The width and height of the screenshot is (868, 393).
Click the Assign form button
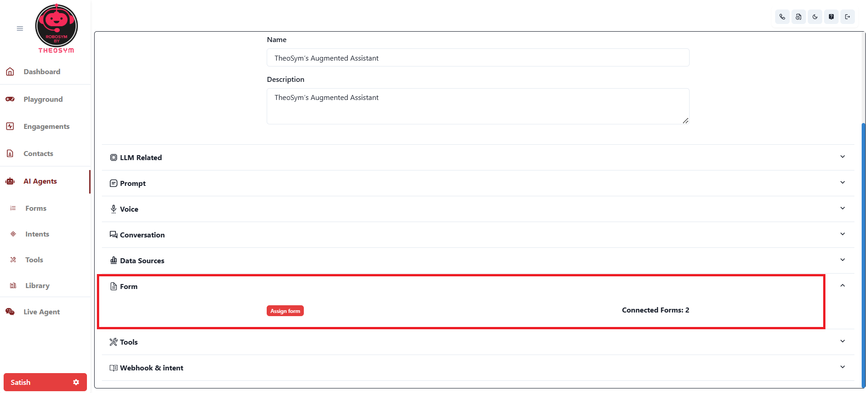(285, 311)
